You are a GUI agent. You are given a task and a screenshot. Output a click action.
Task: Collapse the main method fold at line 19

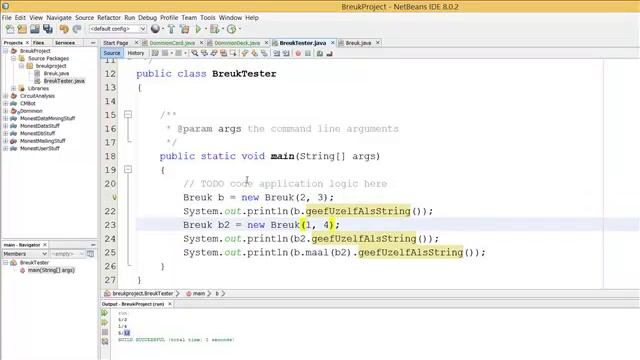pos(128,169)
